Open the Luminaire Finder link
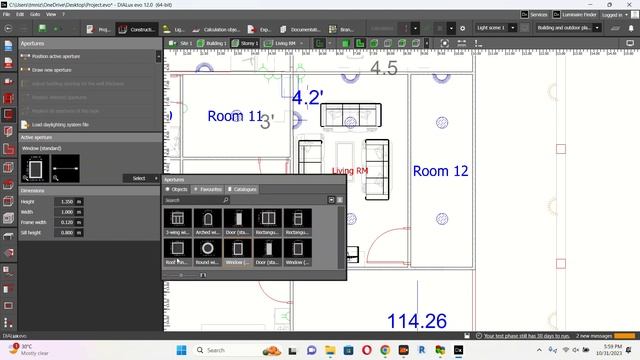This screenshot has height=360, width=640. (x=575, y=15)
